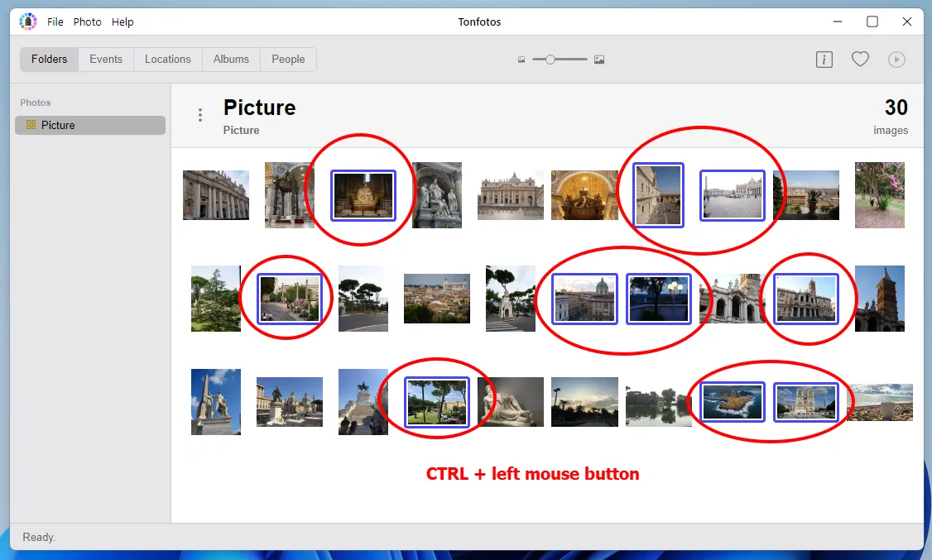932x560 pixels.
Task: Click the yellow grid icon beside Picture folder
Action: click(31, 125)
